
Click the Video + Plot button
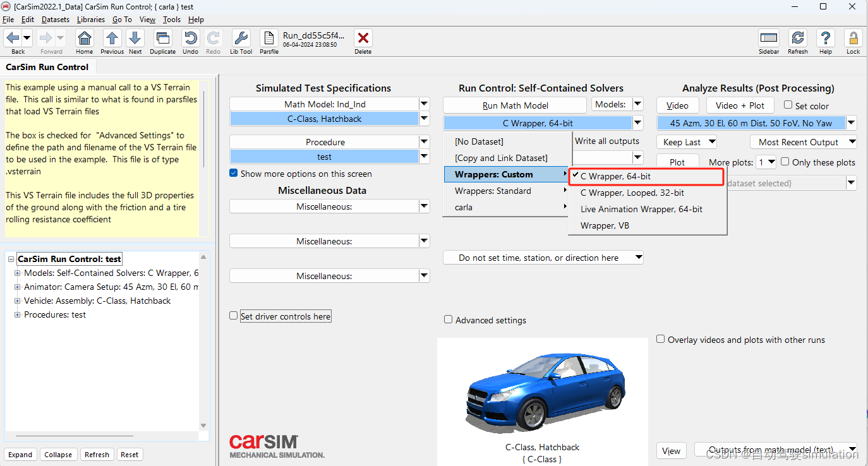741,105
